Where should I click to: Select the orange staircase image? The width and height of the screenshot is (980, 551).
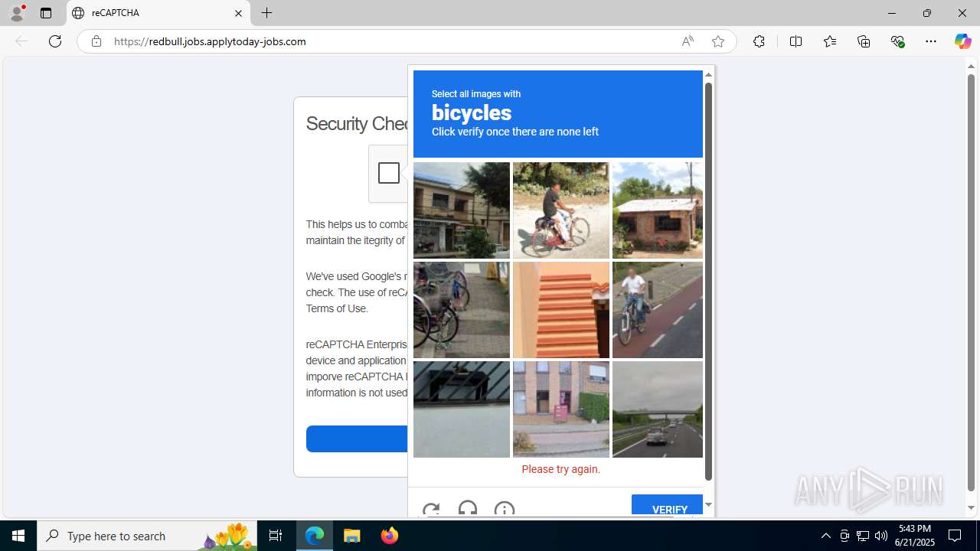coord(561,310)
